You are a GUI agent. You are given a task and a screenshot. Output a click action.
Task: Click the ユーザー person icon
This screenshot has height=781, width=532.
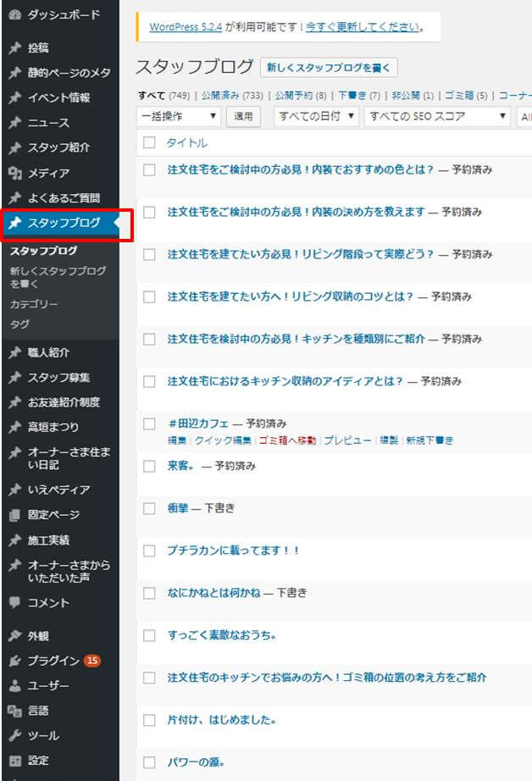point(14,686)
